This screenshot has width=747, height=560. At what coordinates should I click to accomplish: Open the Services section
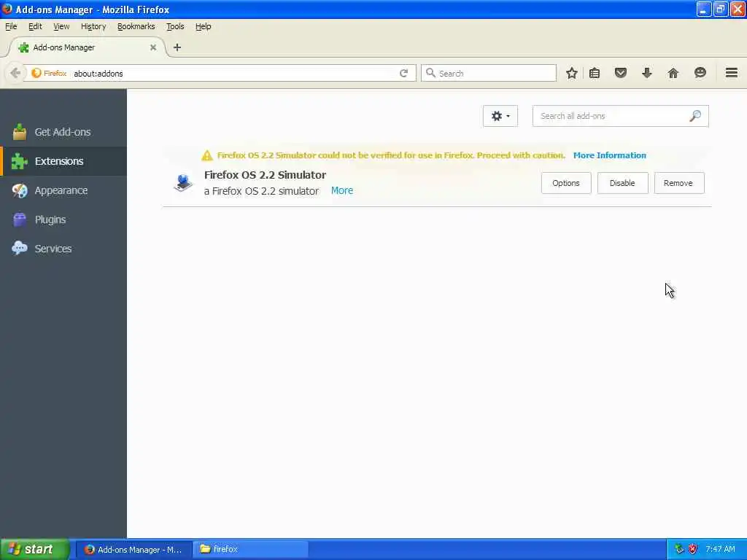(63, 249)
